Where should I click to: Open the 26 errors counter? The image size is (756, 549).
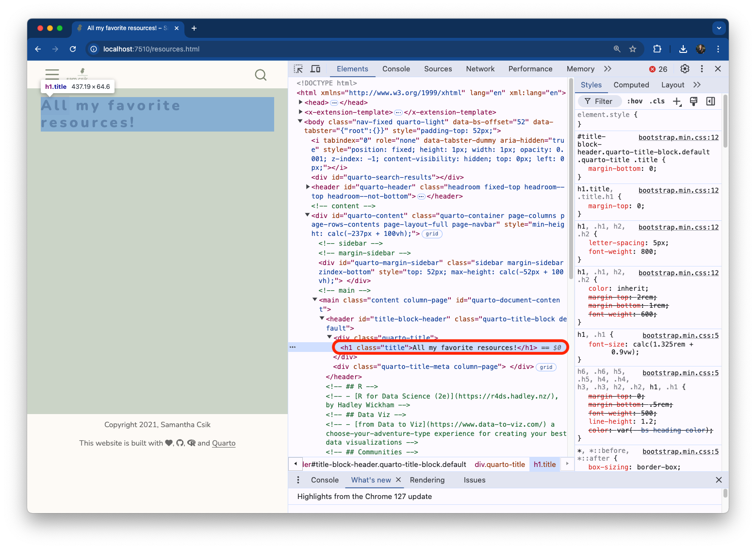658,69
